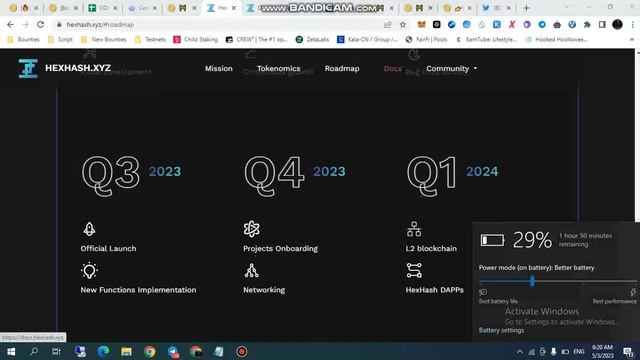Select the 'HexHash DAPPs' text

click(434, 290)
